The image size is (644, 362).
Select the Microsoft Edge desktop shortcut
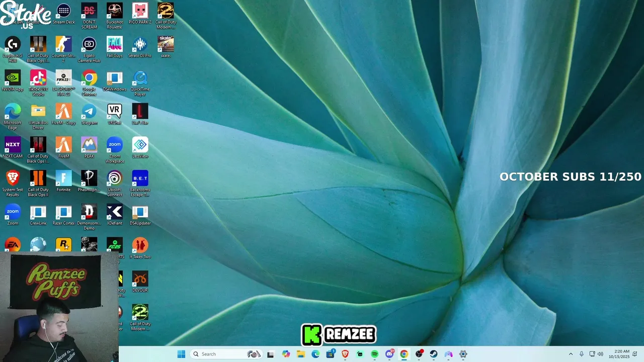pos(13,117)
